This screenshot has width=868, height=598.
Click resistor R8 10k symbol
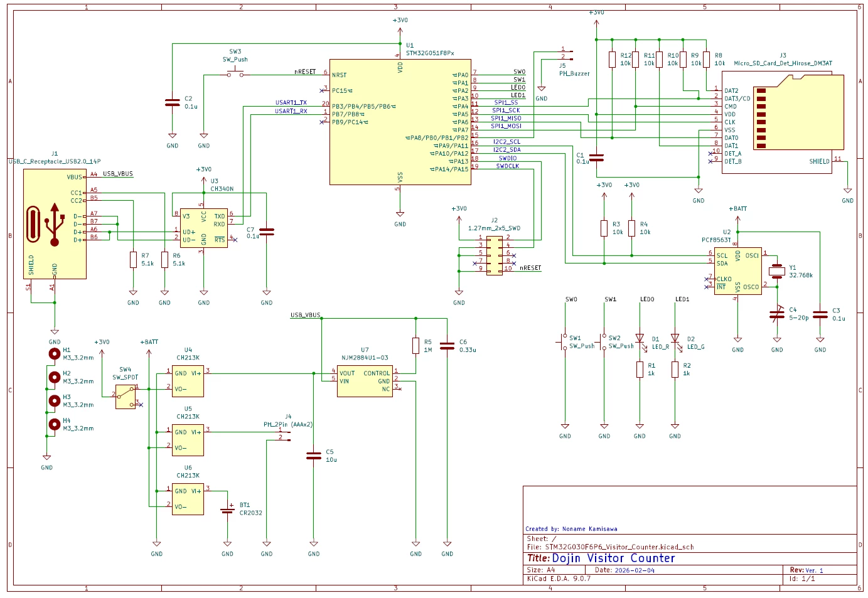click(706, 60)
